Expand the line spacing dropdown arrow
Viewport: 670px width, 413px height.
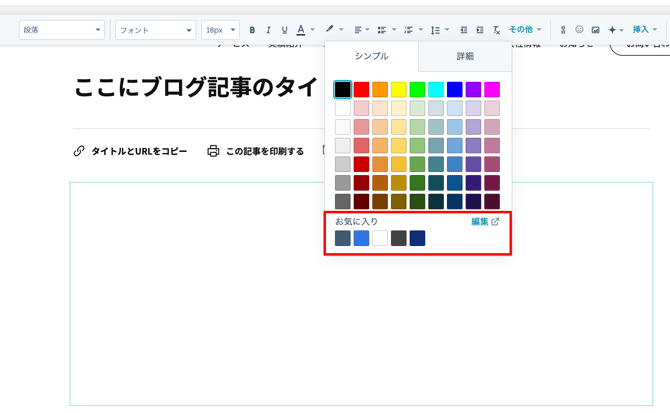click(447, 29)
